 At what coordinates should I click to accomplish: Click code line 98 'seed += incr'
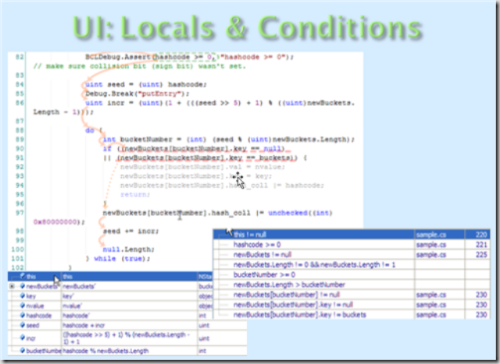[131, 231]
